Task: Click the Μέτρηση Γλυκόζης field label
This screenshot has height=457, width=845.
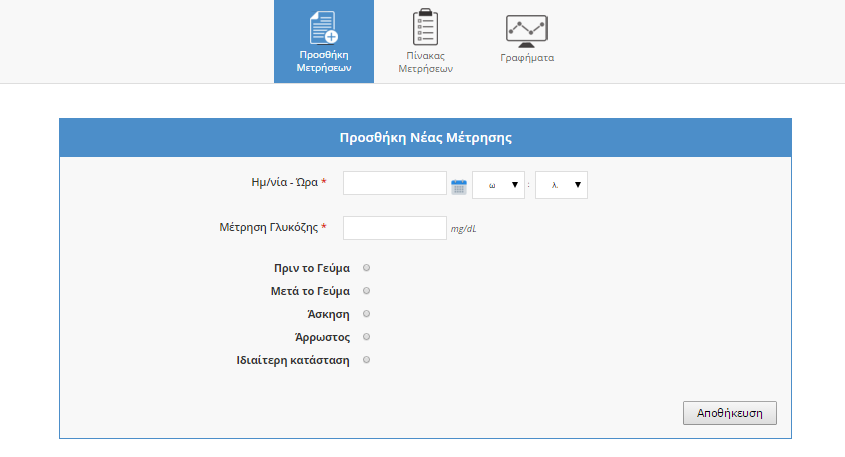Action: 269,228
